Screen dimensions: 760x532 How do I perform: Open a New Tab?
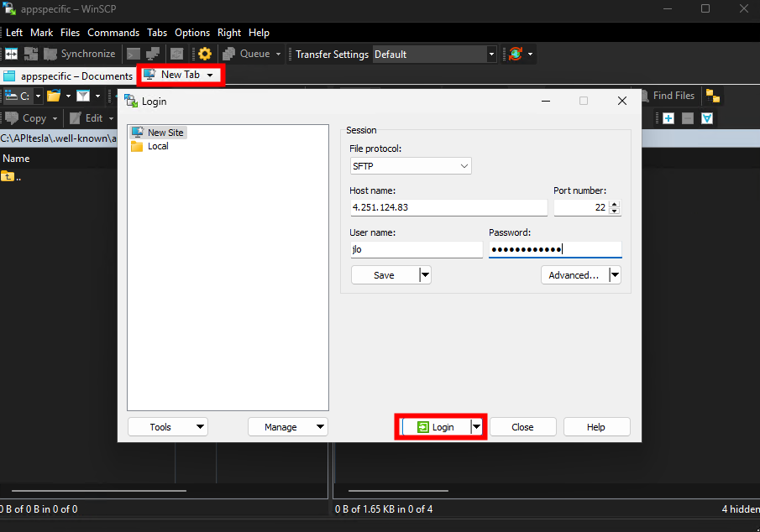click(x=172, y=75)
